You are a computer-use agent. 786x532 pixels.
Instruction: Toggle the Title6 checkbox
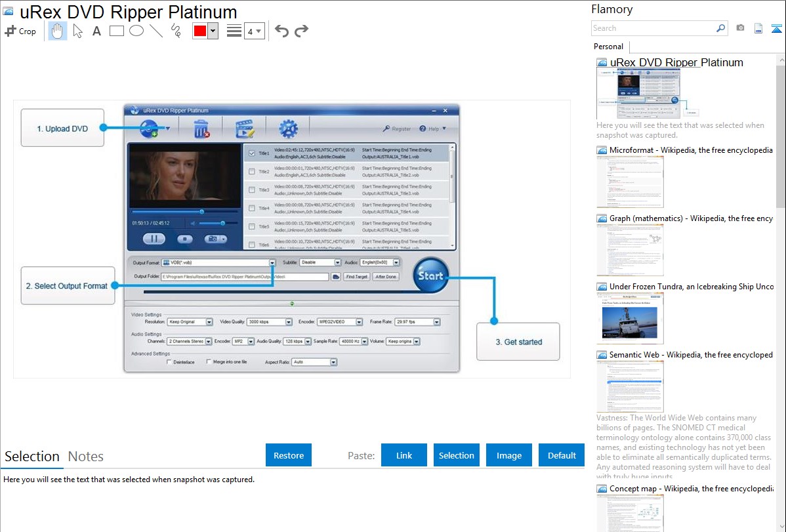pos(252,245)
